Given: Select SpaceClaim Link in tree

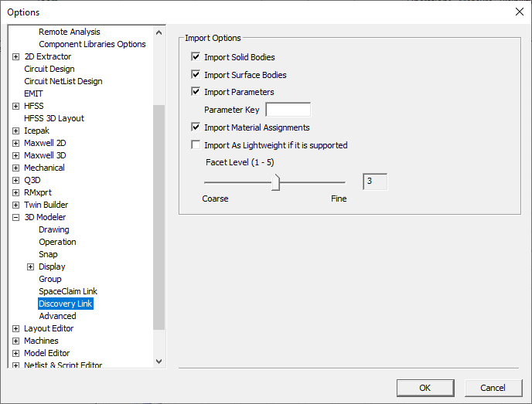Looking at the screenshot, I should (68, 291).
